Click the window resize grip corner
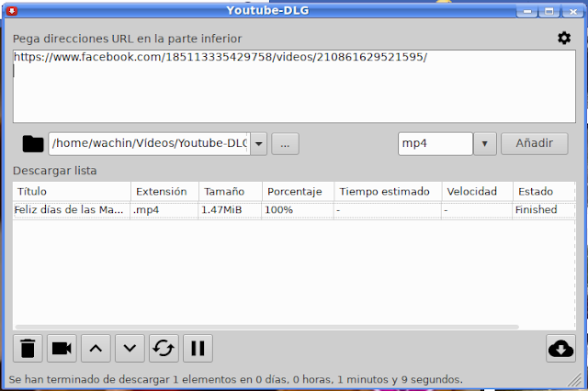Viewport: 588px width, 391px height. tap(575, 380)
